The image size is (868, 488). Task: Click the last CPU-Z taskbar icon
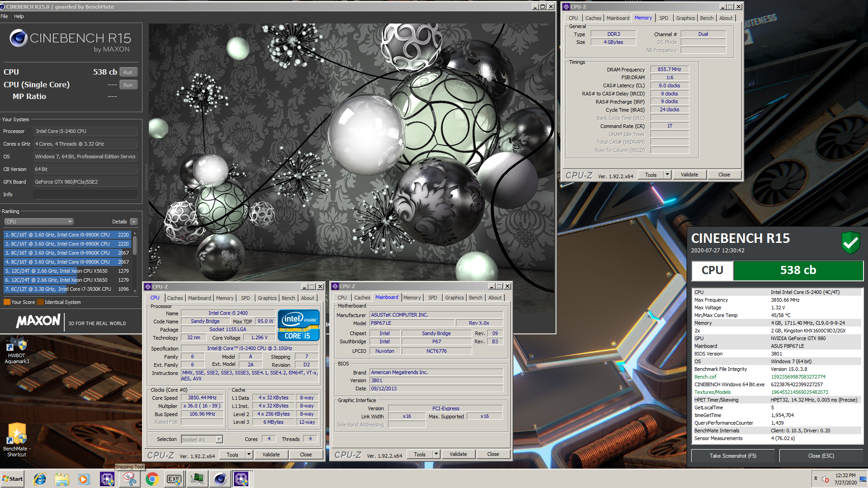click(242, 479)
